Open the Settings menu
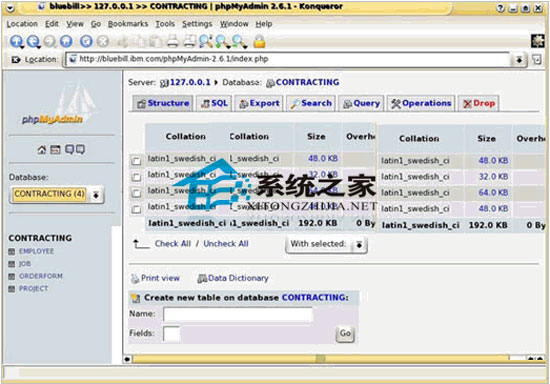This screenshot has height=384, width=550. point(197,24)
